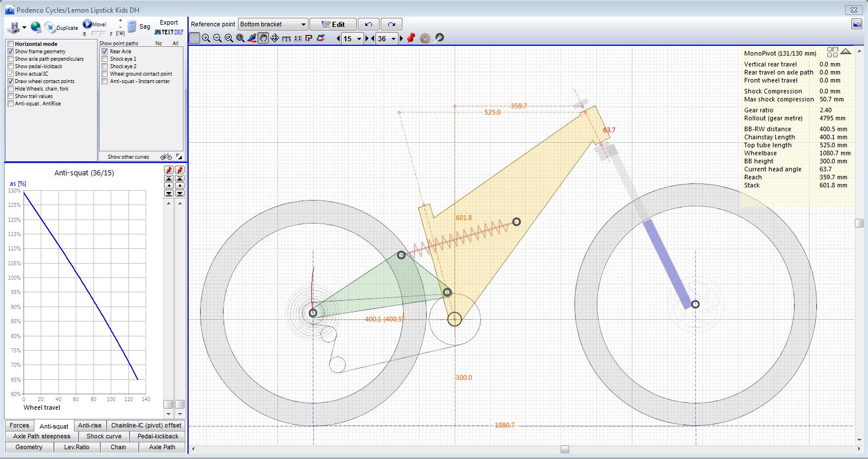
Task: Click the third magnifier zoom icon
Action: (229, 38)
